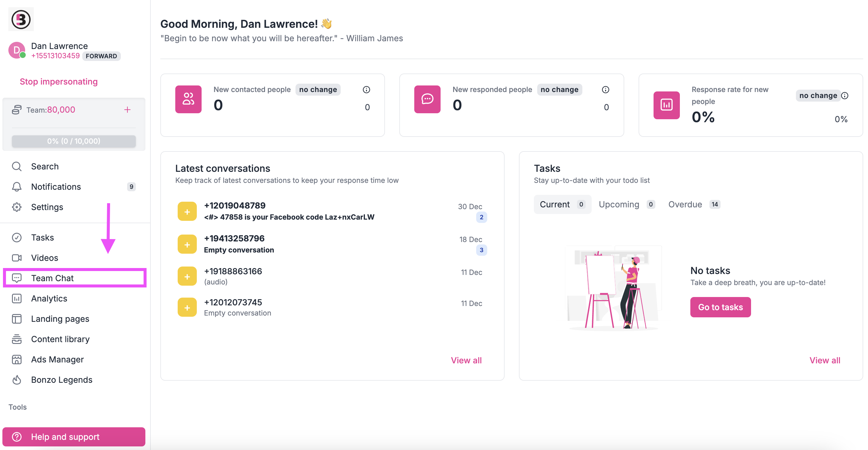Click the FORWARD badge

(101, 56)
